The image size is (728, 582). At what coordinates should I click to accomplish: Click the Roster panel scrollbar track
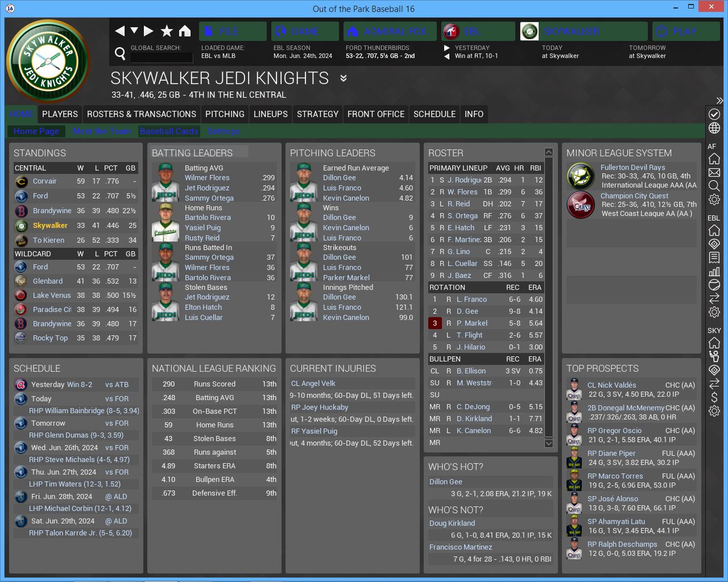[x=549, y=297]
